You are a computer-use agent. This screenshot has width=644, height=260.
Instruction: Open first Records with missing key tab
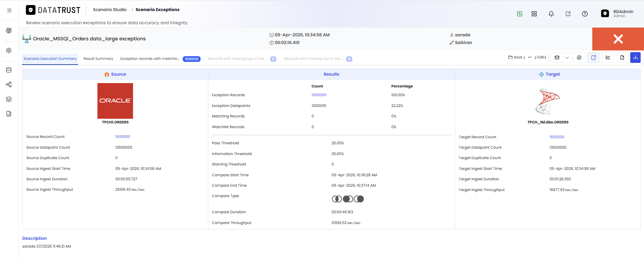pyautogui.click(x=242, y=59)
